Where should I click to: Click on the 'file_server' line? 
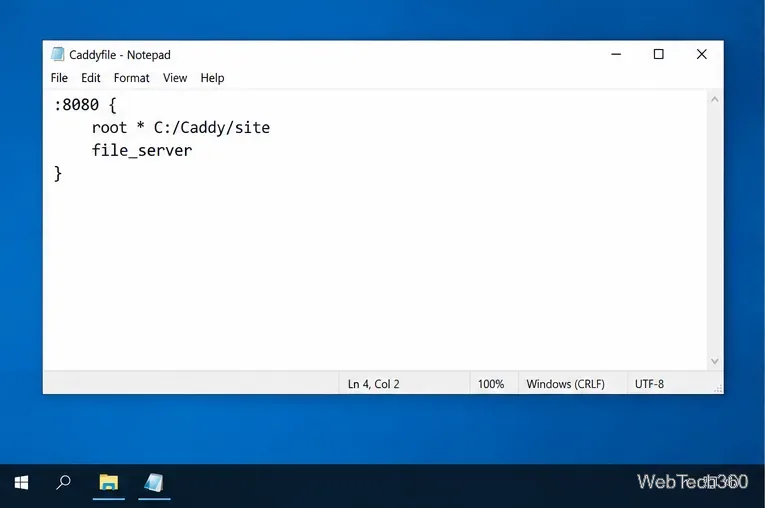pos(142,151)
